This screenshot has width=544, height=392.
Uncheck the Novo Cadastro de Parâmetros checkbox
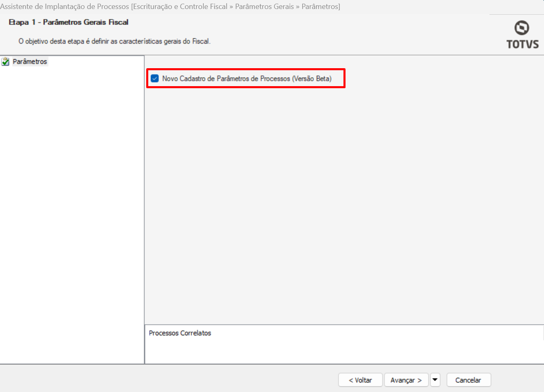click(155, 78)
